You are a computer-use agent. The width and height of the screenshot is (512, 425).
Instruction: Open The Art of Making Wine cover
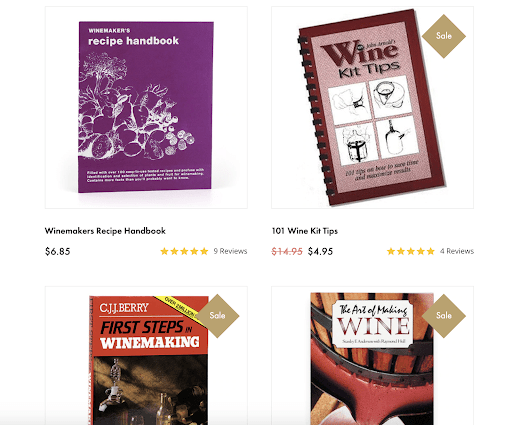[372, 355]
